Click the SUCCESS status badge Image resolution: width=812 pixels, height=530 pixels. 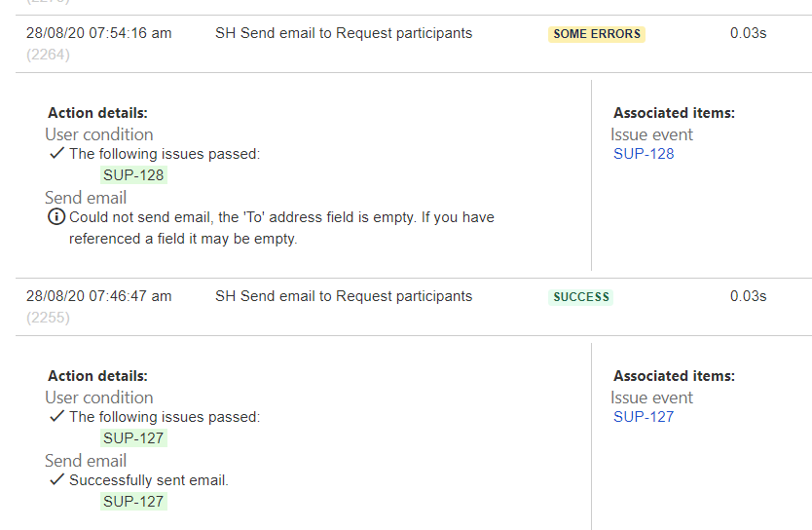pos(580,297)
